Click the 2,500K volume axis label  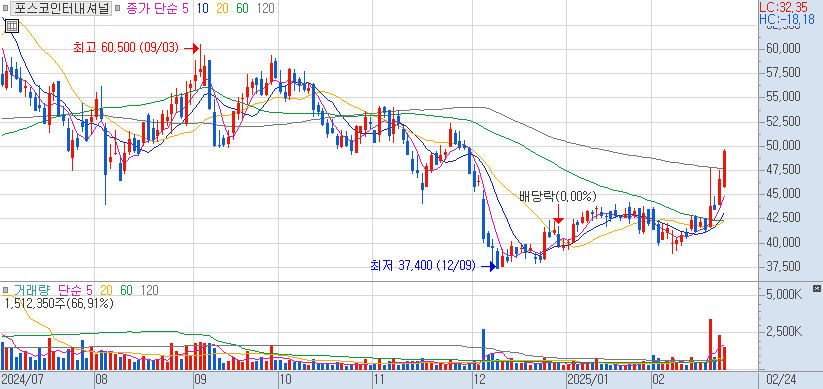[784, 332]
